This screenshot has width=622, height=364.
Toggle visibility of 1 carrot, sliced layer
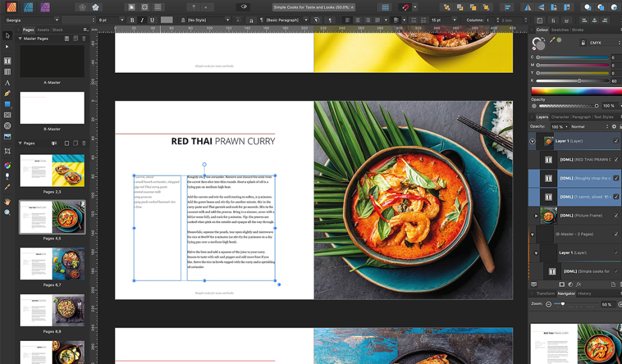point(616,197)
